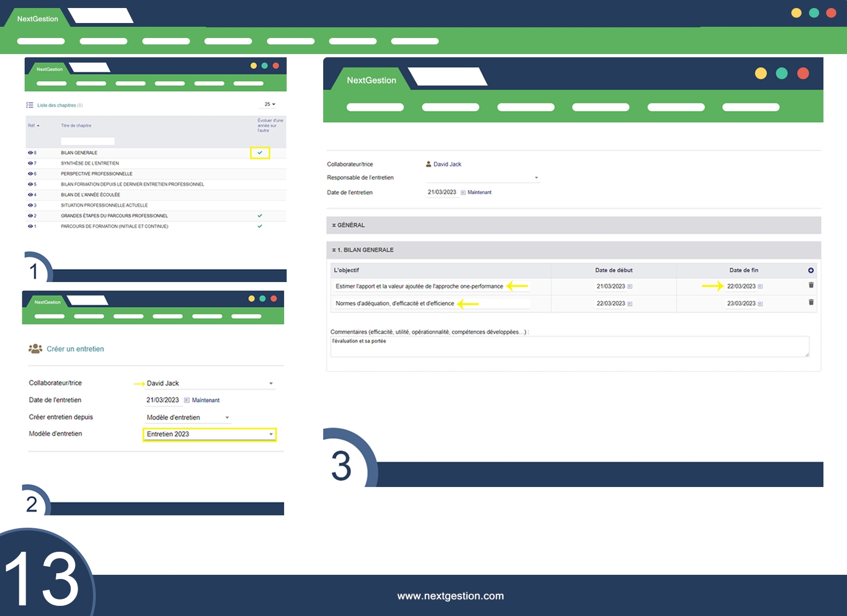
Task: Delete the 'Normes d'adéquation' objective row
Action: click(x=811, y=302)
